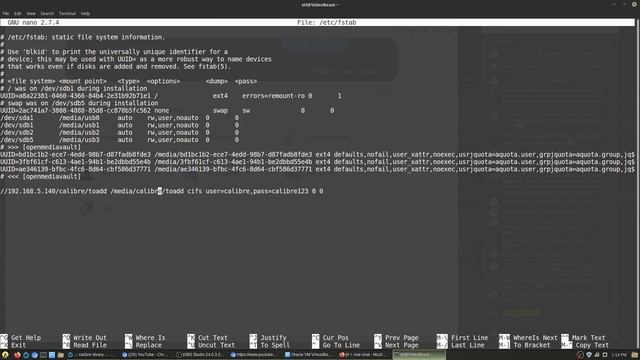Open the network shield icon in tray
Screen dimensions: 640x360
(x=588, y=355)
